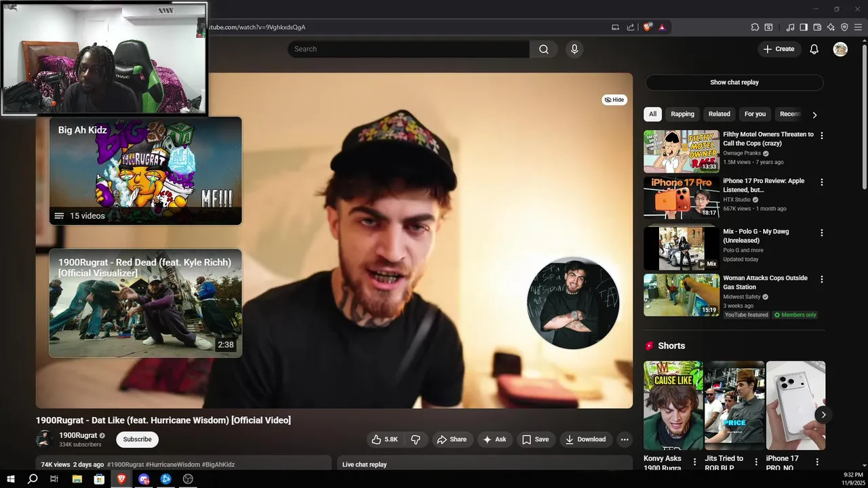Open the Brave hamburger menu
Viewport: 868px width, 488px height.
(858, 27)
